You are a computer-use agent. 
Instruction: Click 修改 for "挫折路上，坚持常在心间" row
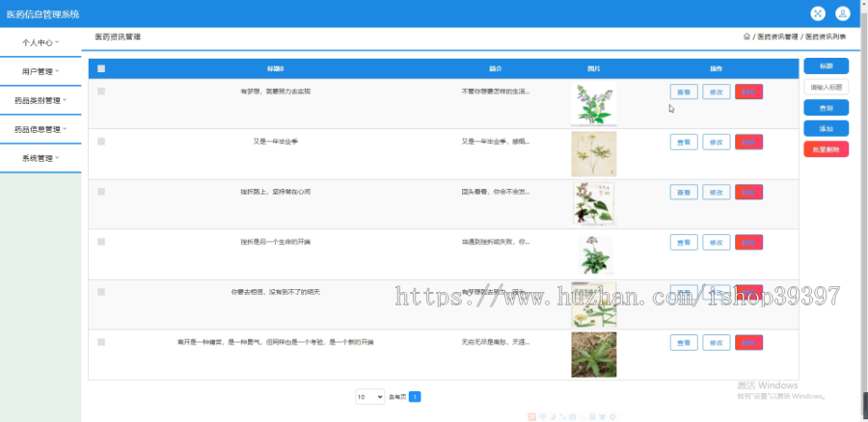tap(717, 192)
